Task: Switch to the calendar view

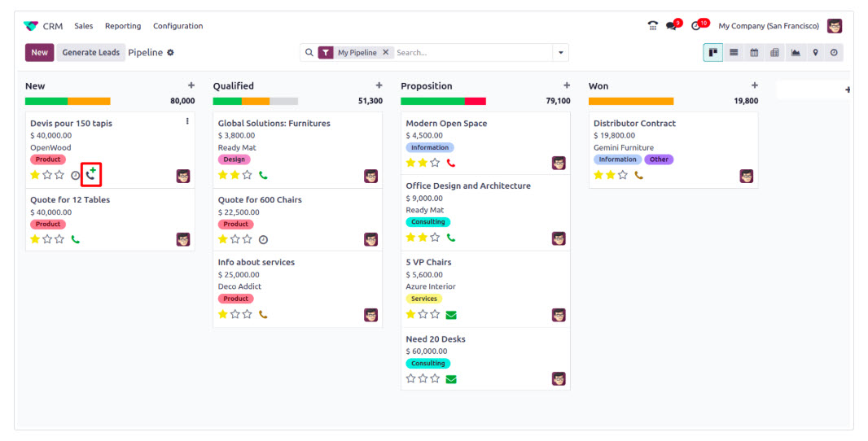Action: 754,53
